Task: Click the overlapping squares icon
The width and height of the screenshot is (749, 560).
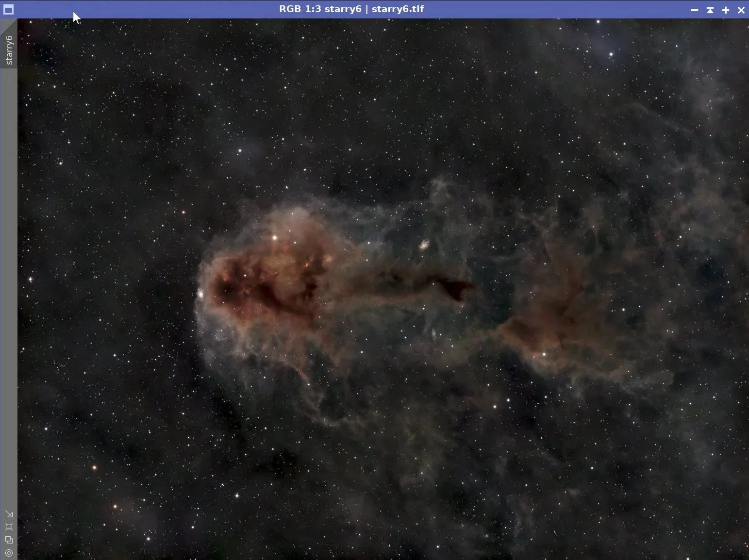Action: coord(9,540)
